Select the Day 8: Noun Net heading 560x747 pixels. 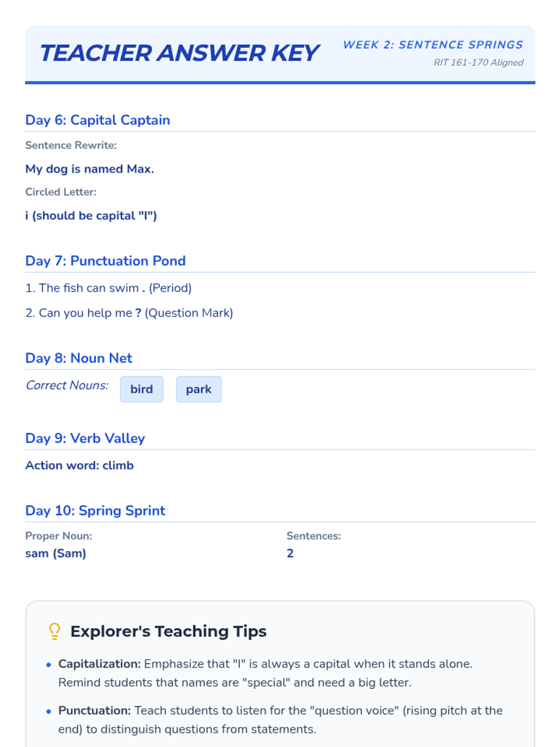point(79,358)
